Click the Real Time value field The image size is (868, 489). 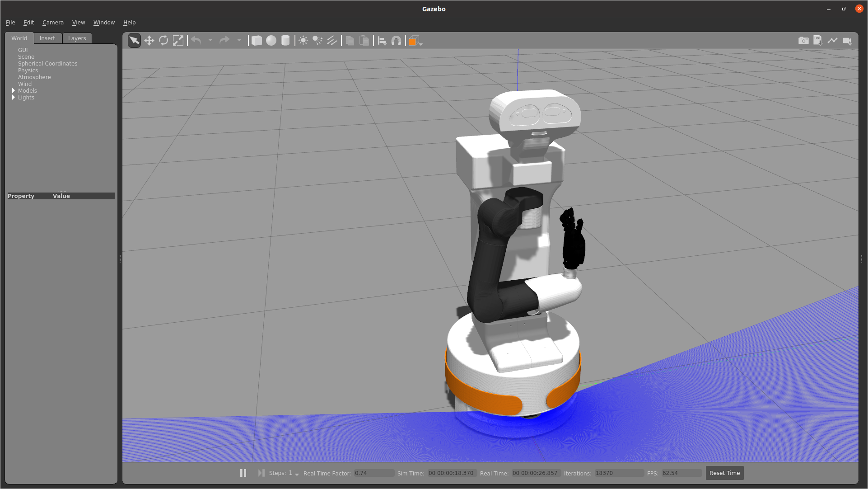pos(536,473)
